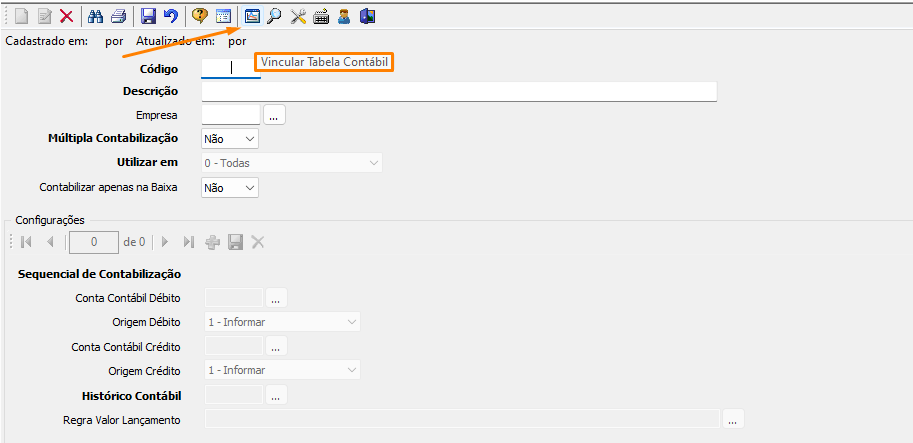Image resolution: width=913 pixels, height=443 pixels.
Task: Click the printer icon
Action: tap(118, 17)
